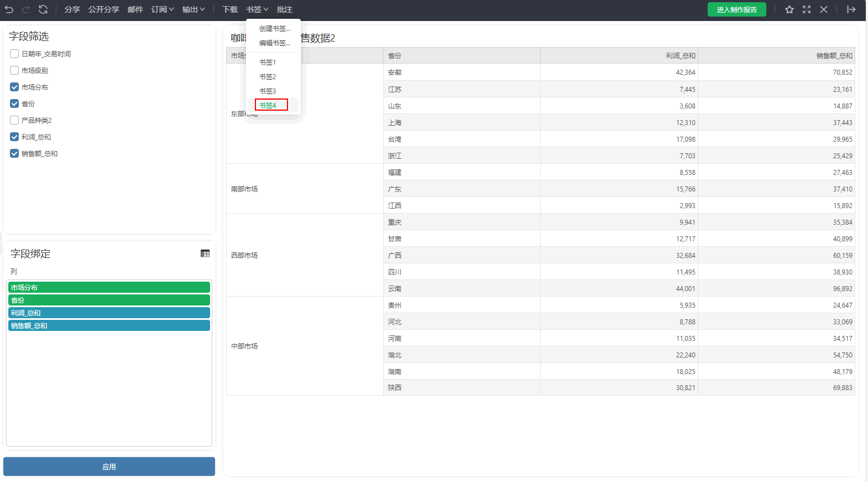Image resolution: width=868 pixels, height=482 pixels.
Task: Click the refresh icon in toolbar
Action: pyautogui.click(x=43, y=9)
